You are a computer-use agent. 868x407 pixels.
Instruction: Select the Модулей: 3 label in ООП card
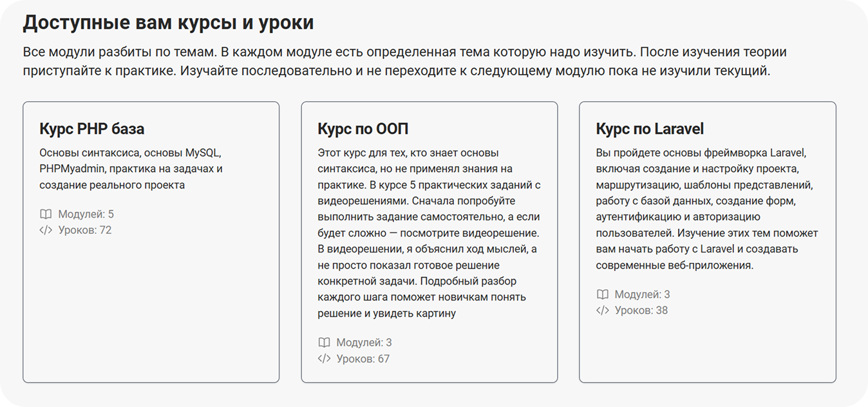pos(364,343)
